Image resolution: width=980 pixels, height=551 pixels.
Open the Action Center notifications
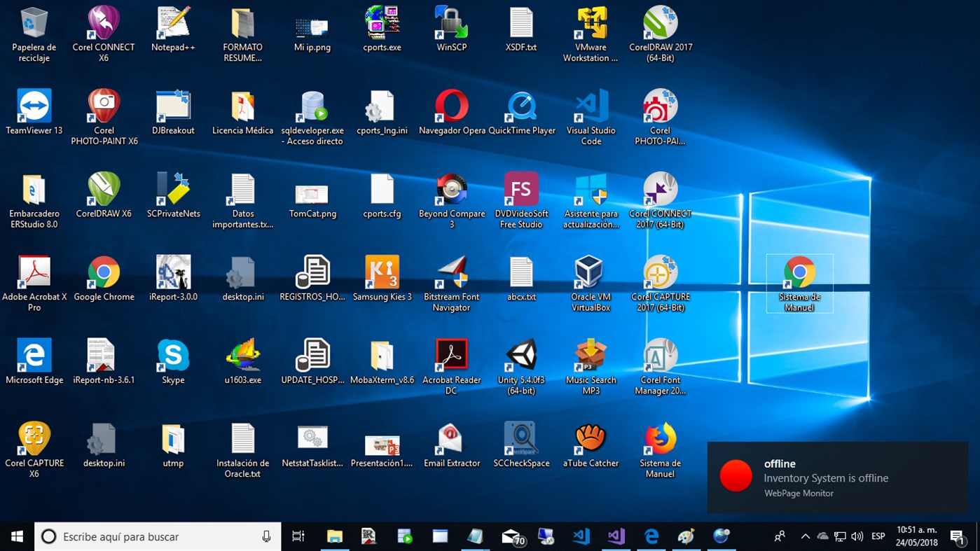point(958,536)
